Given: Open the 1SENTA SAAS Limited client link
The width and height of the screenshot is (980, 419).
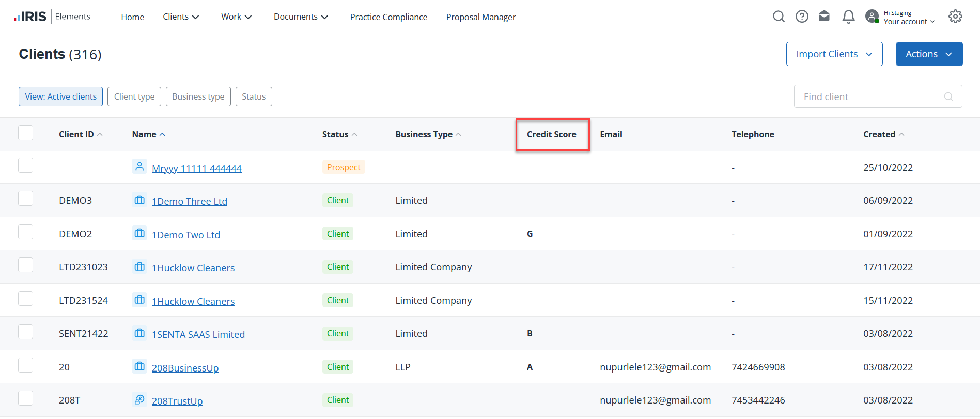Looking at the screenshot, I should 198,335.
